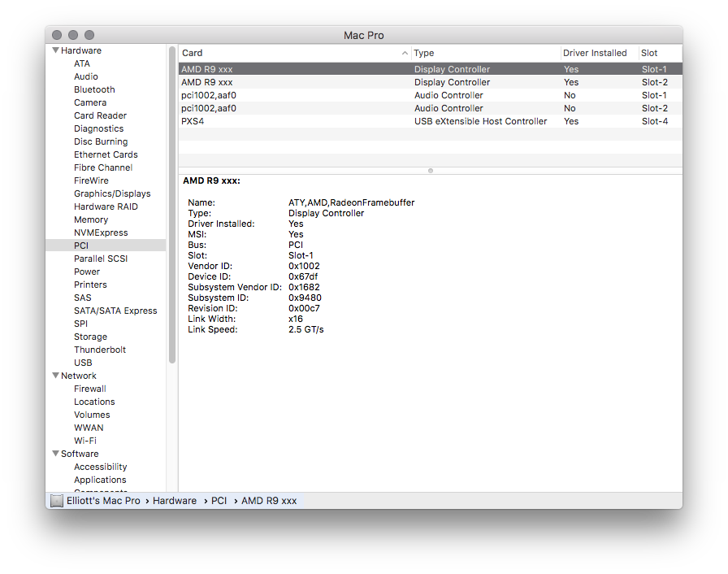Click the Link Speed 2.5 GT/s value
Image resolution: width=728 pixels, height=574 pixels.
point(306,329)
